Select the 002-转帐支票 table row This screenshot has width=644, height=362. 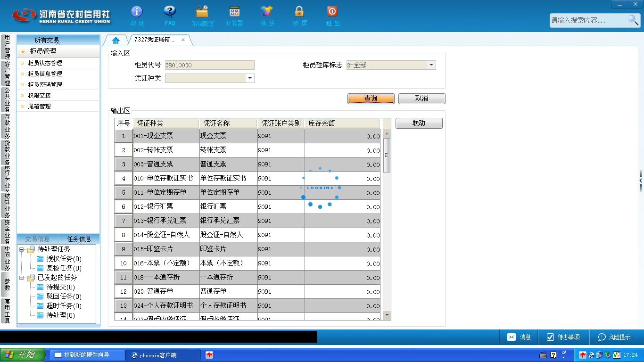(x=247, y=150)
